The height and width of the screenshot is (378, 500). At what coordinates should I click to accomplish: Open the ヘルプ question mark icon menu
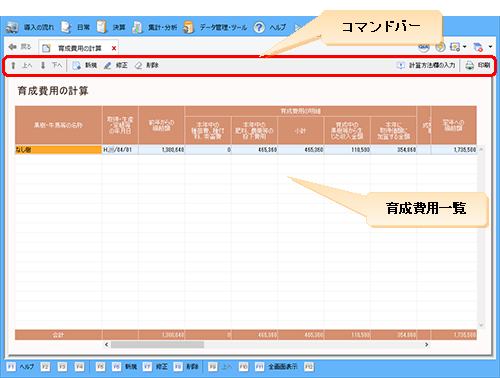coord(259,27)
